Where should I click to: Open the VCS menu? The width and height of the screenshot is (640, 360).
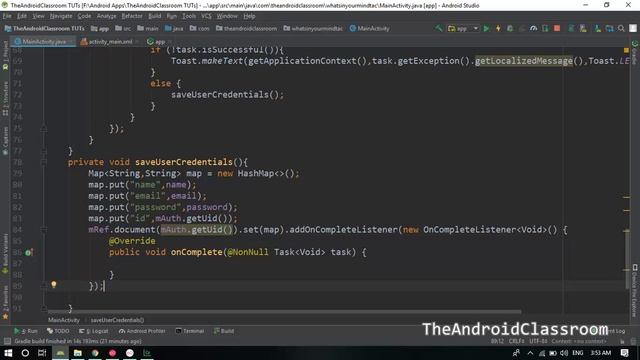[206, 16]
